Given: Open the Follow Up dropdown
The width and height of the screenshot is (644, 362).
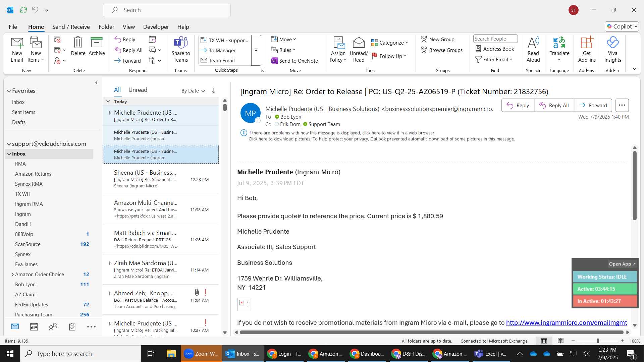Looking at the screenshot, I should (389, 56).
